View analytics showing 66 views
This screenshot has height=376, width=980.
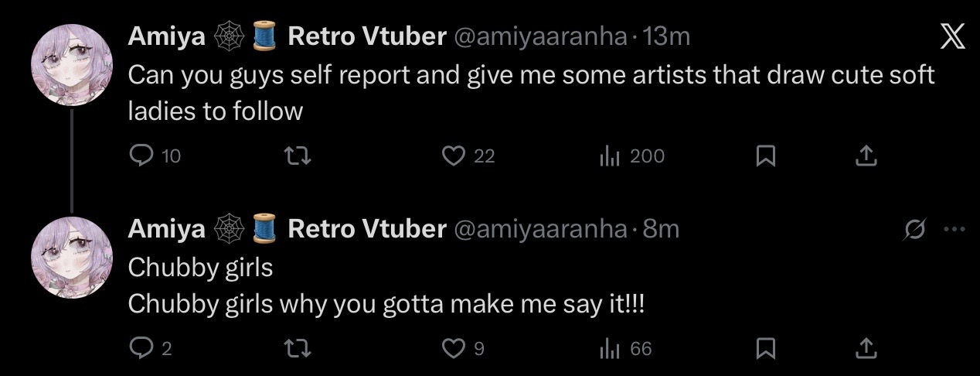[626, 348]
